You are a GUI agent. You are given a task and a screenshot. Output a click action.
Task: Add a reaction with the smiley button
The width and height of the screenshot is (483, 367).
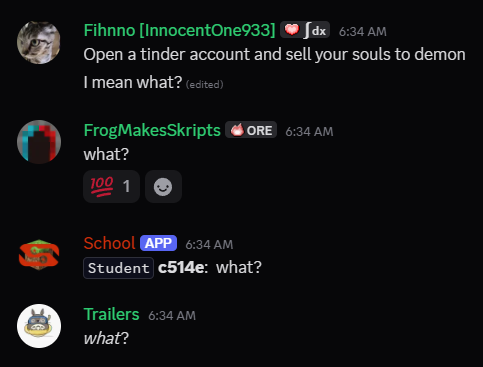pos(163,186)
